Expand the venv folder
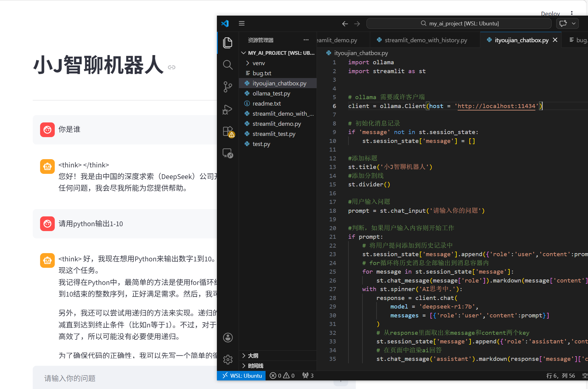Screen dimensions: 588x389 click(278, 63)
